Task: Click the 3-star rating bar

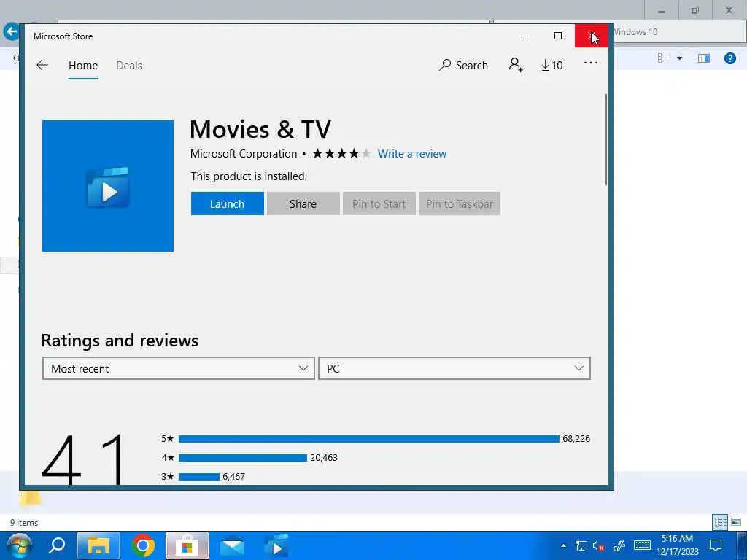Action: pyautogui.click(x=198, y=477)
